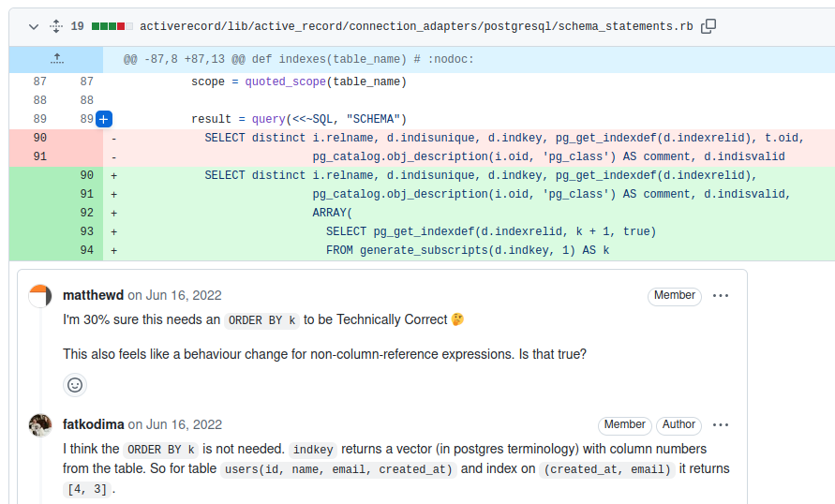835x504 pixels.
Task: Add a comment on line 89
Action: tap(104, 119)
